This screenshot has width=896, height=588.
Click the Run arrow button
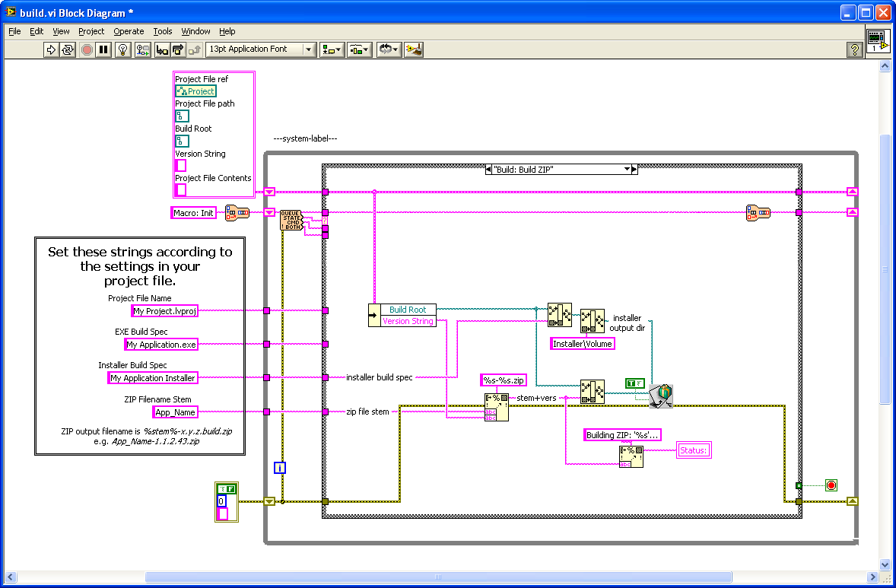pos(51,49)
